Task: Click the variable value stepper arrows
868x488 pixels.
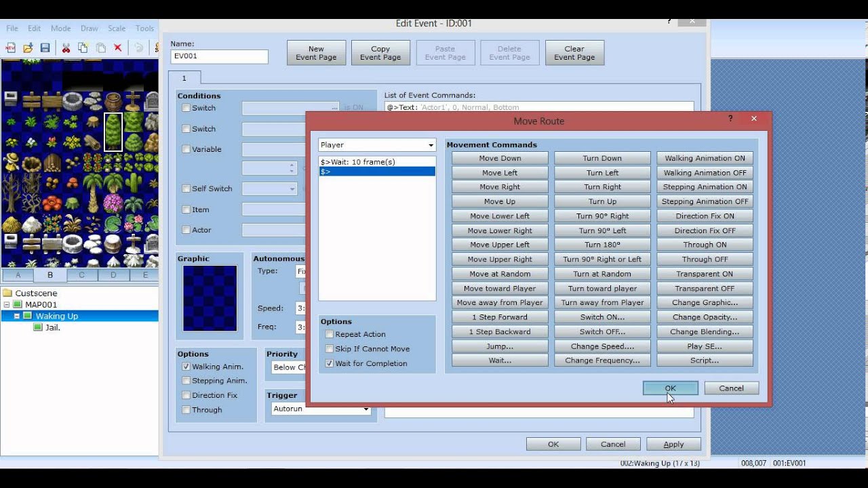Action: click(292, 168)
